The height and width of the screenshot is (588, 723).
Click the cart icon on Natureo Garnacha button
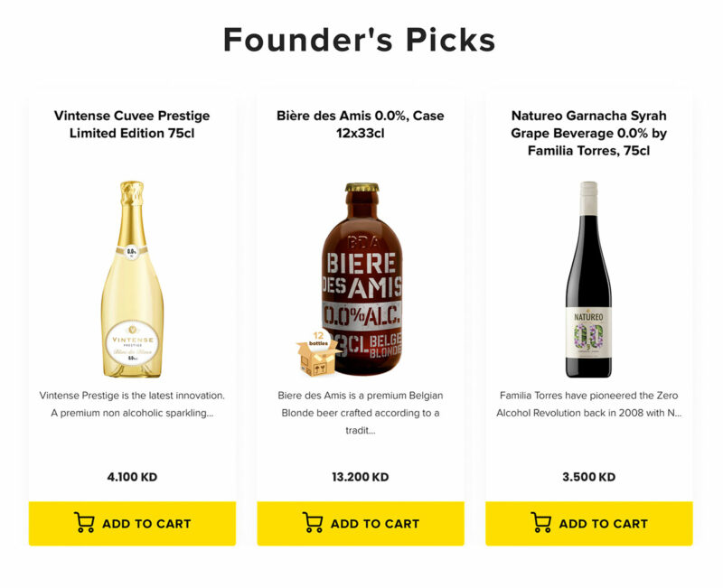point(542,522)
